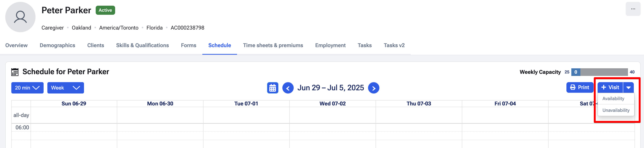Go to Time sheets & premiums tab

273,45
